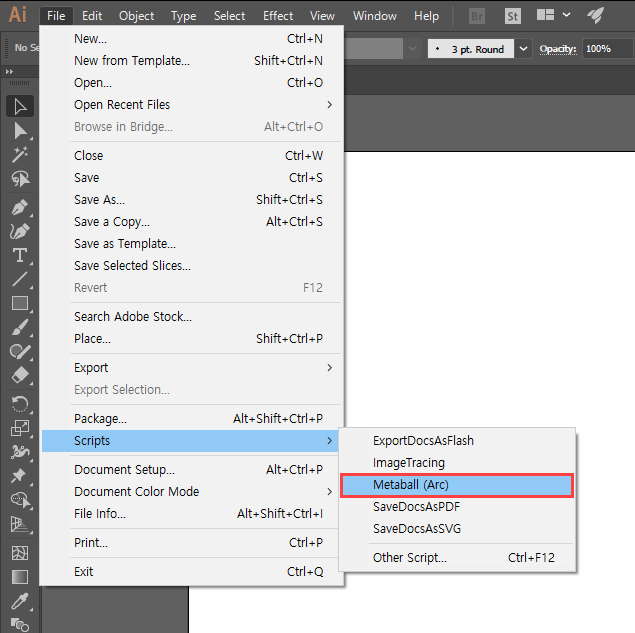635x633 pixels.
Task: Open the View menu
Action: [x=322, y=16]
